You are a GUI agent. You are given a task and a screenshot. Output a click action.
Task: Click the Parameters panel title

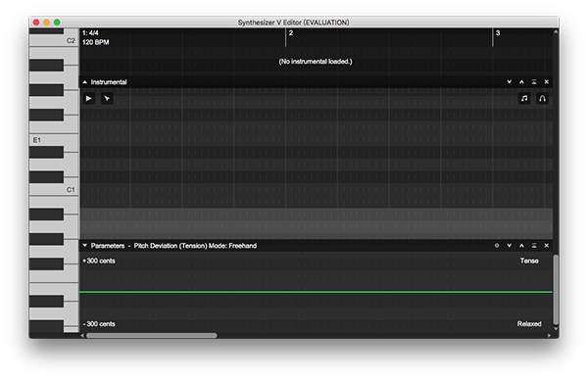point(108,246)
